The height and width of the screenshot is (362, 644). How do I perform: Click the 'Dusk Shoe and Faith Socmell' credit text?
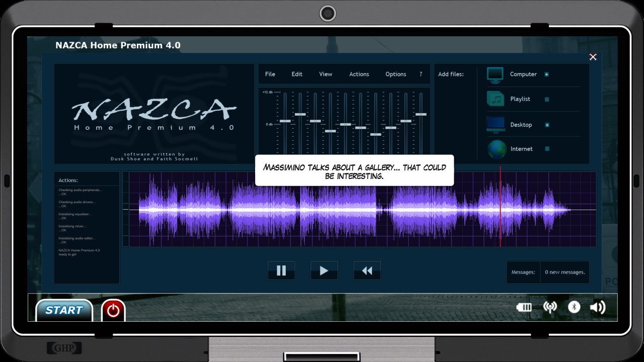coord(154,159)
